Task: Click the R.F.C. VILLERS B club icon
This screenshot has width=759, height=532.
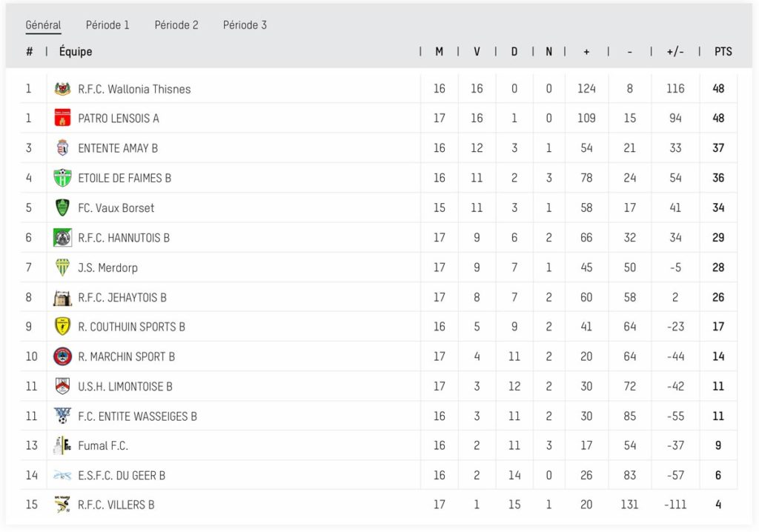Action: pyautogui.click(x=62, y=505)
